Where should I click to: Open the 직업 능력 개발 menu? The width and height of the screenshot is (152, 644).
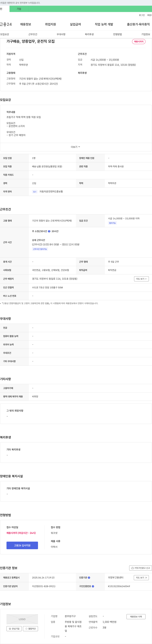coord(104,24)
